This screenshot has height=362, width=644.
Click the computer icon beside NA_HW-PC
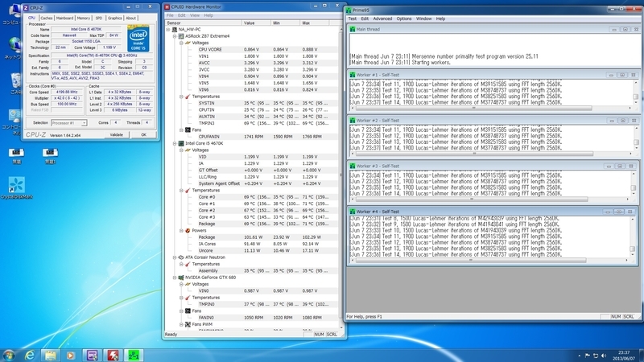(174, 30)
